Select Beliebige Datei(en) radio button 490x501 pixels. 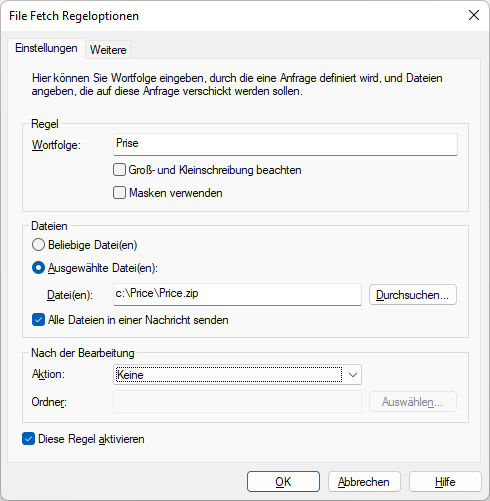(38, 245)
